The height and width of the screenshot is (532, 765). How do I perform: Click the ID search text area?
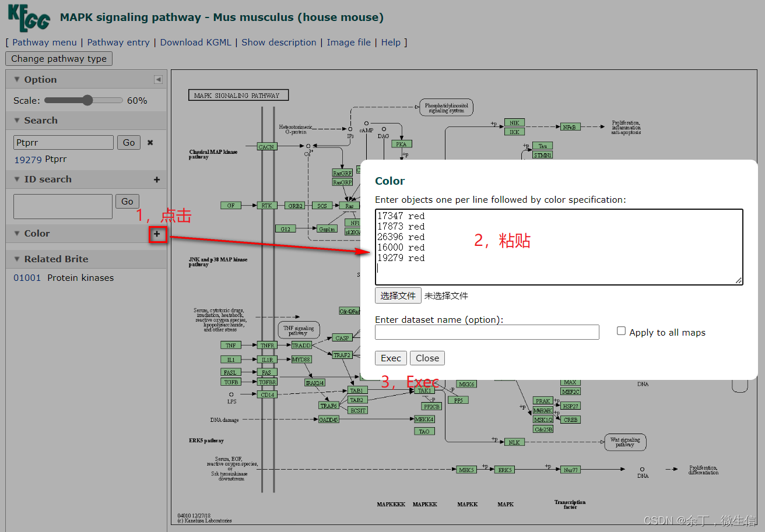coord(63,207)
